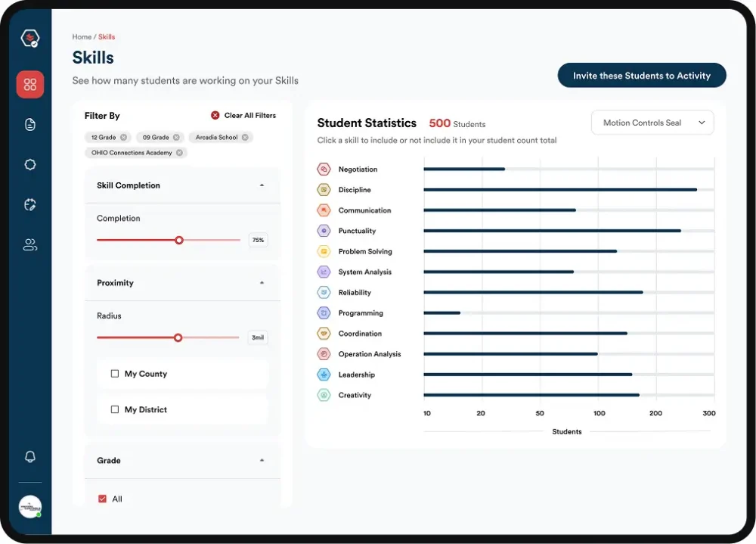Image resolution: width=756 pixels, height=544 pixels.
Task: Click the users group icon in sidebar
Action: tap(30, 245)
